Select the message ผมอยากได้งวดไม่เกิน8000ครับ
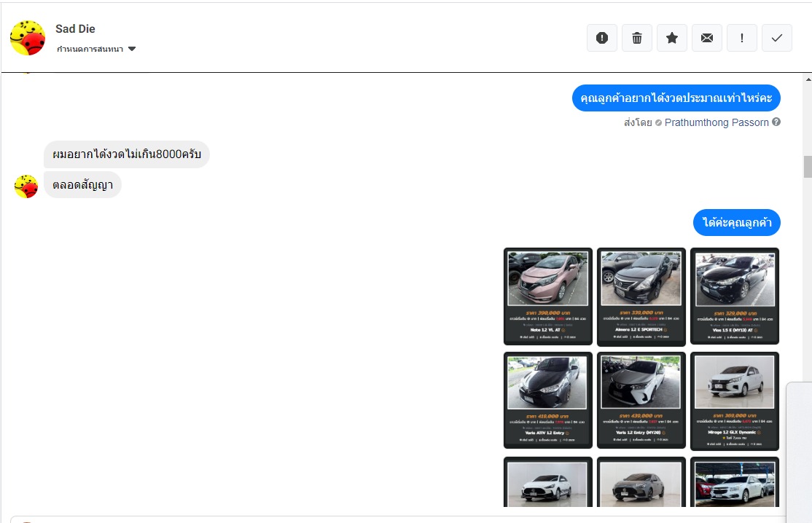The height and width of the screenshot is (523, 812). (x=126, y=154)
